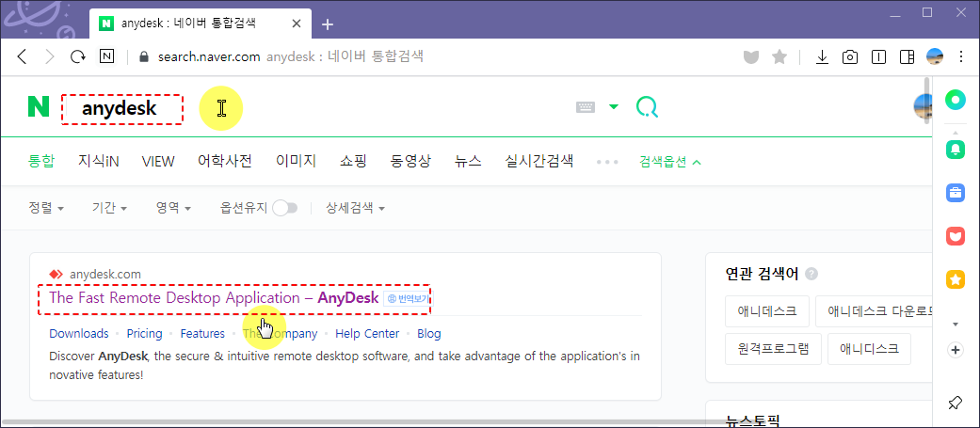
Task: Switch to the 지식iN tab
Action: (x=99, y=161)
